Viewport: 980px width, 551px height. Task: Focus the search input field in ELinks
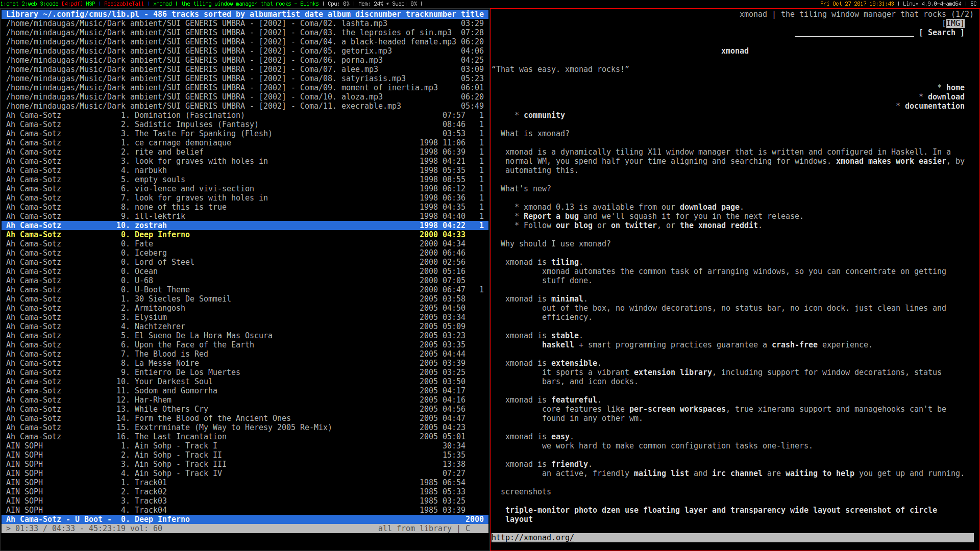(x=854, y=33)
